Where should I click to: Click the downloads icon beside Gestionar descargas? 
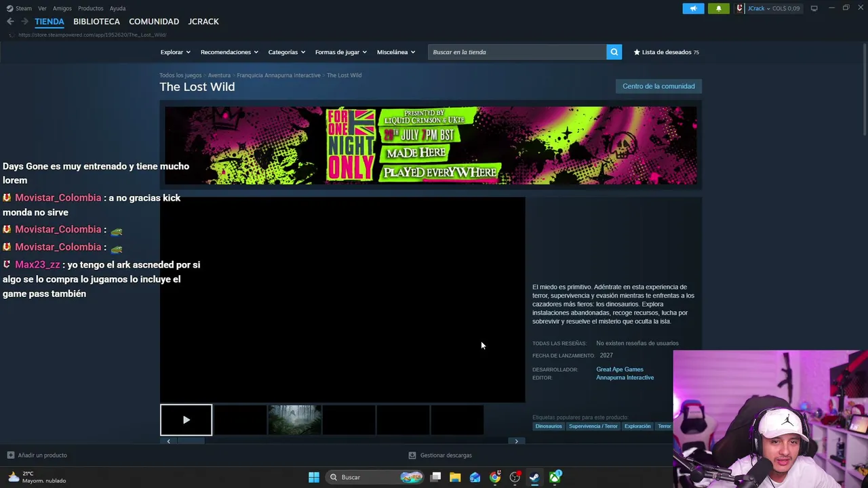click(x=412, y=455)
